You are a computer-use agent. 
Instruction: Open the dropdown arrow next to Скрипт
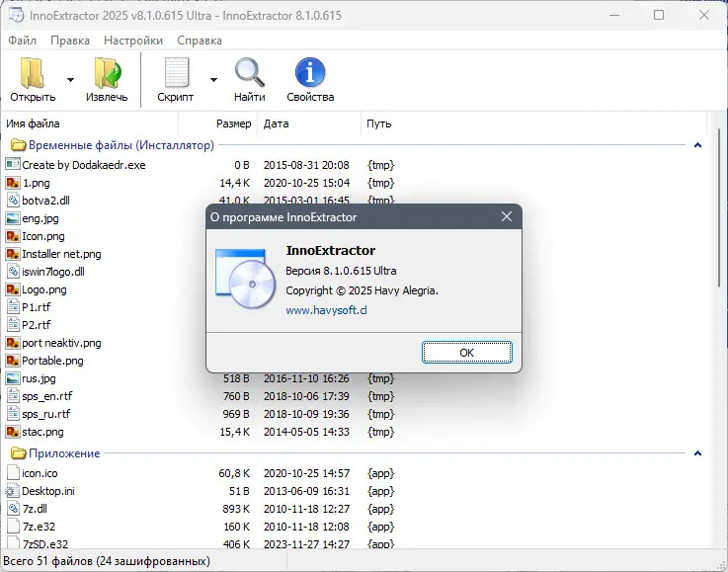(213, 80)
